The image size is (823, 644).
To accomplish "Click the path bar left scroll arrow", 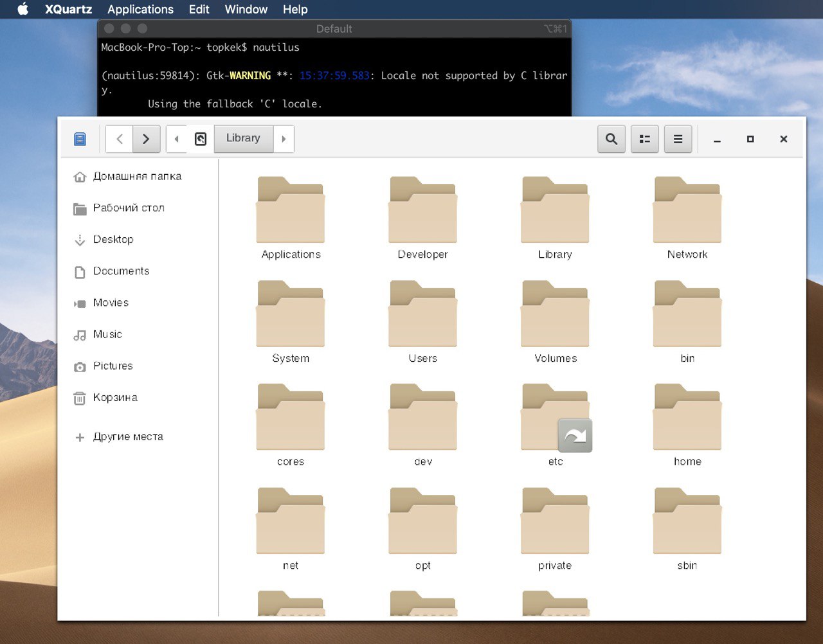I will [x=177, y=139].
